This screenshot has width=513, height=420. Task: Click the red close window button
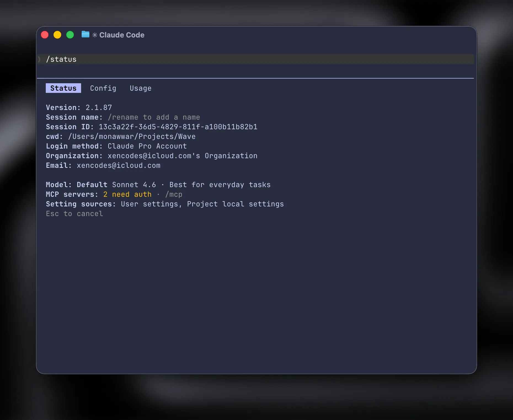45,35
